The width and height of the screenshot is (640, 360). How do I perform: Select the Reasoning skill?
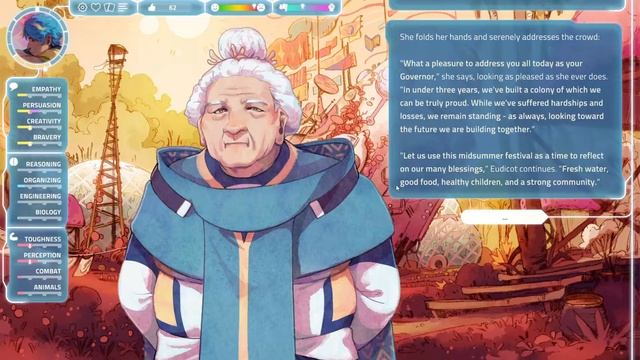click(x=40, y=167)
